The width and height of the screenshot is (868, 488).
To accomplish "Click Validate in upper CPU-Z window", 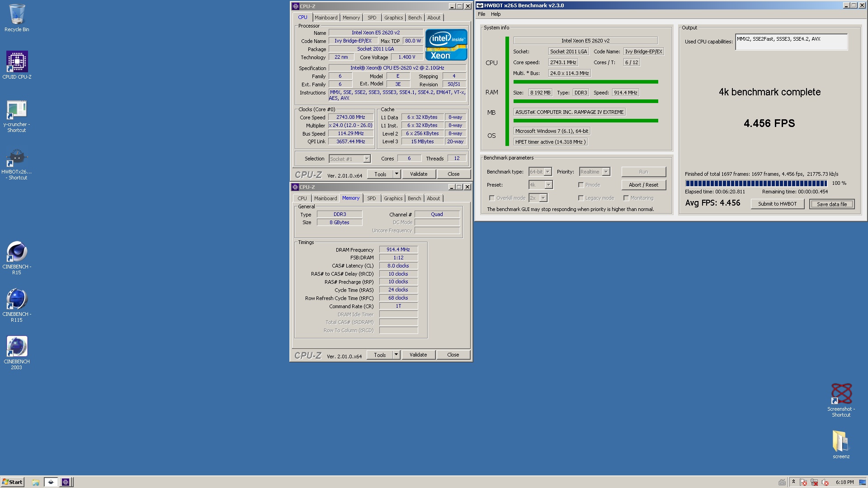I will pyautogui.click(x=419, y=174).
